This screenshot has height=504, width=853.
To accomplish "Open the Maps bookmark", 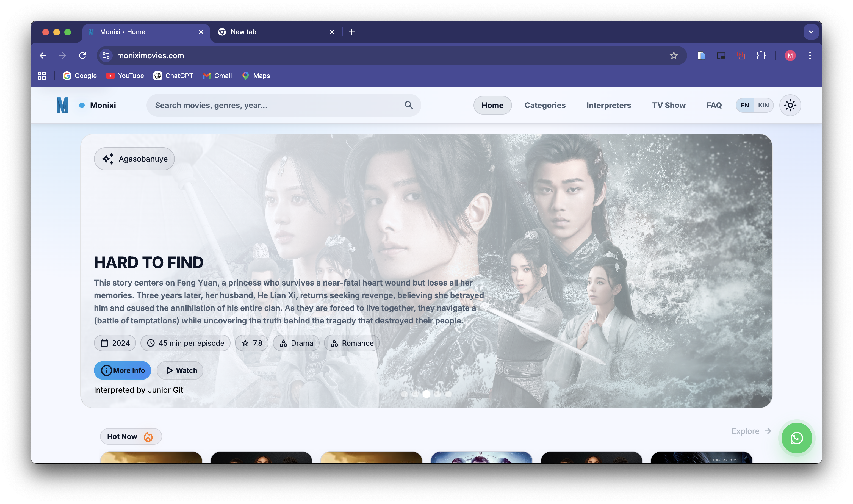I will (256, 76).
